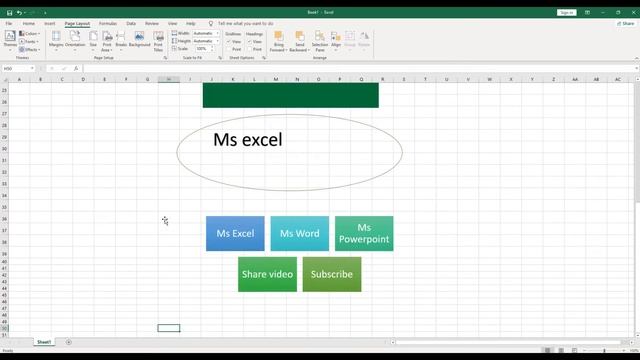This screenshot has width=640, height=360.
Task: Open the File menu tab
Action: 9,24
